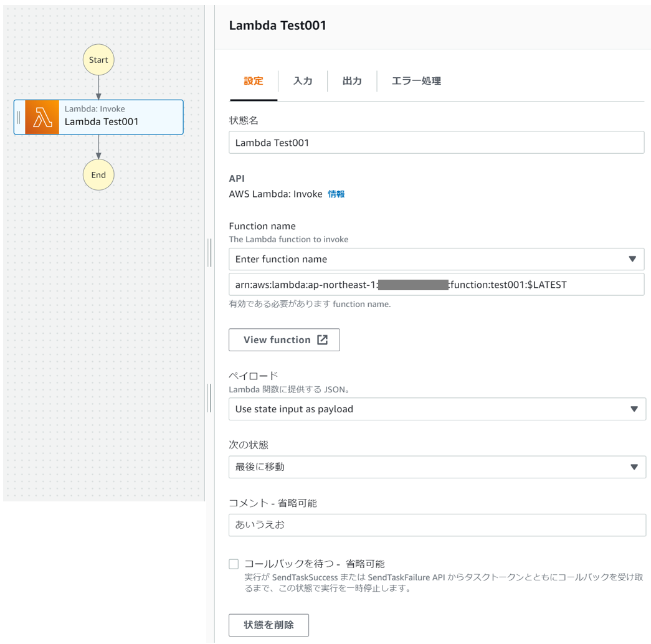Click the 状態を削除 delete state button
The height and width of the screenshot is (644, 651).
(268, 625)
